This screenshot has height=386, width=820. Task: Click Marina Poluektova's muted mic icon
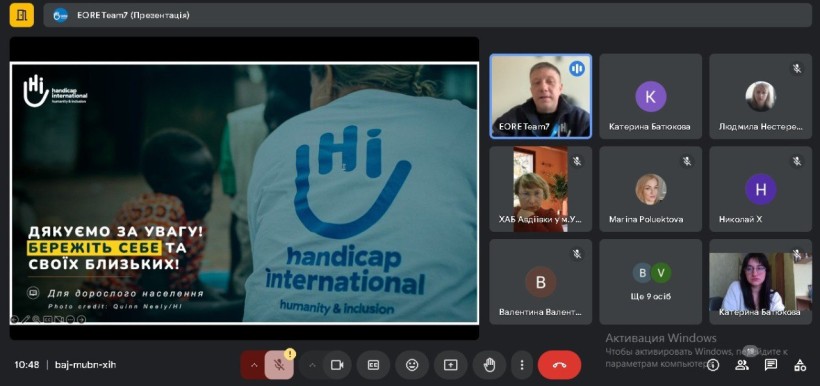(687, 161)
